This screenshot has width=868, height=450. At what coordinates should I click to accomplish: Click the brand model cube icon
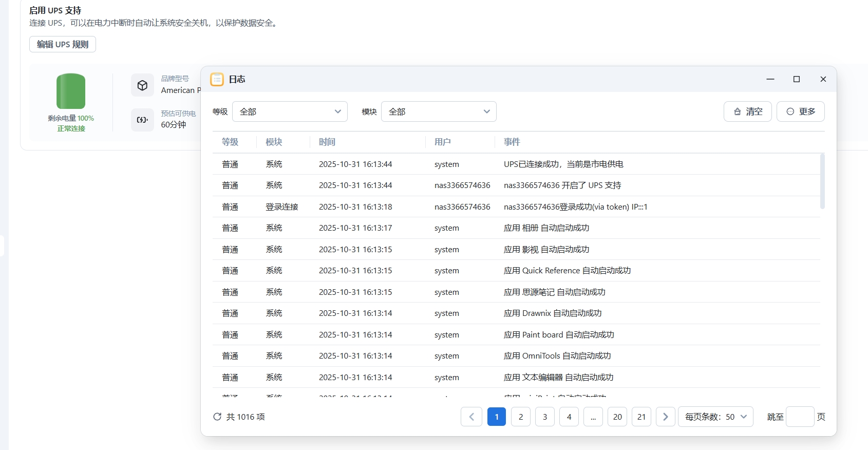[x=142, y=85]
